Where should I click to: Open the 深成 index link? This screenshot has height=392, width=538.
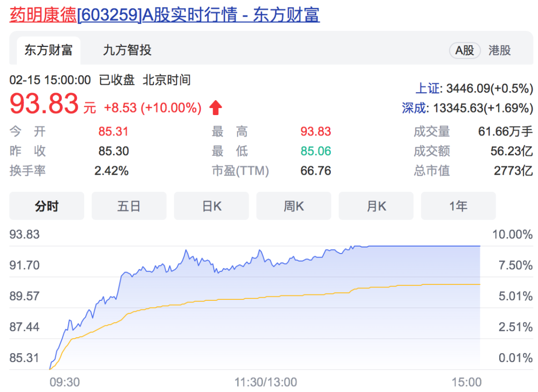point(414,108)
